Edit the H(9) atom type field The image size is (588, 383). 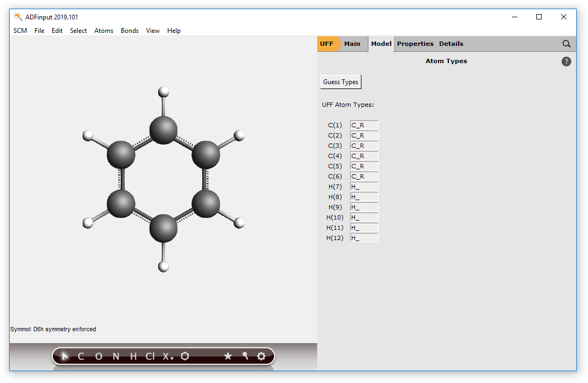[x=364, y=207]
